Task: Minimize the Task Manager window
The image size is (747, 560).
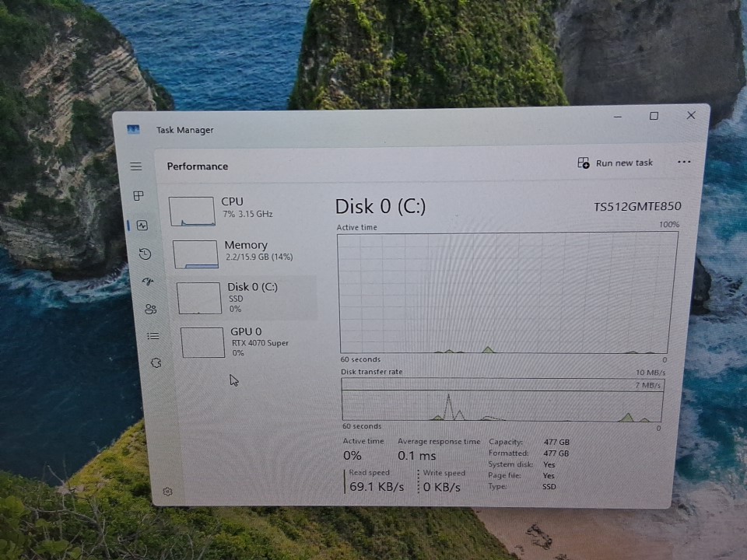Action: pyautogui.click(x=617, y=117)
